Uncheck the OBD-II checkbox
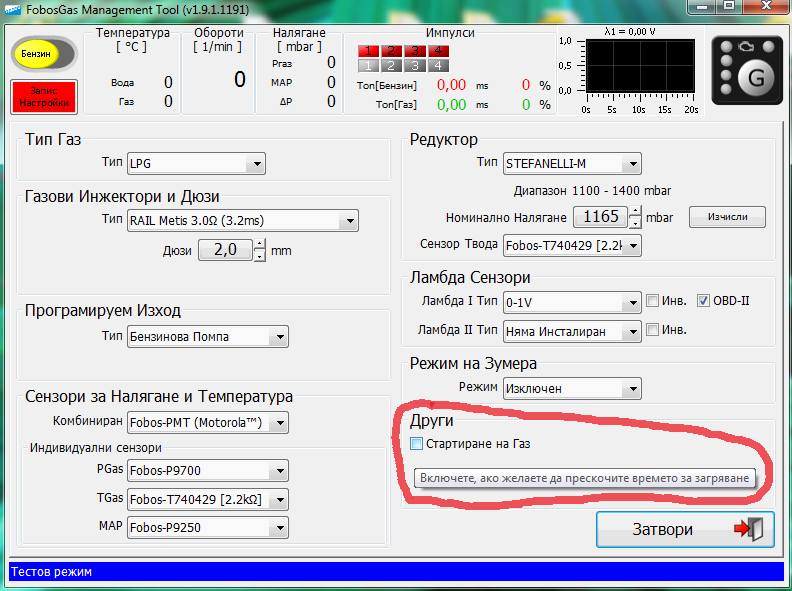The width and height of the screenshot is (792, 591). [703, 301]
